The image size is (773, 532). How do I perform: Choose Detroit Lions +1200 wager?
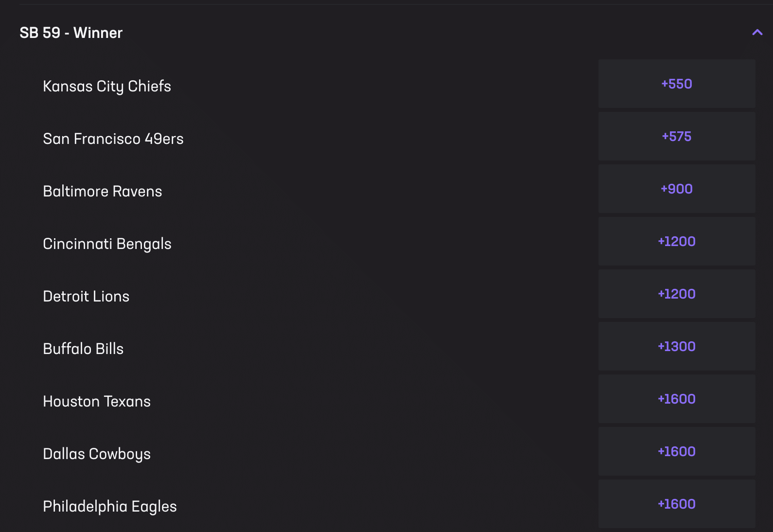coord(676,294)
